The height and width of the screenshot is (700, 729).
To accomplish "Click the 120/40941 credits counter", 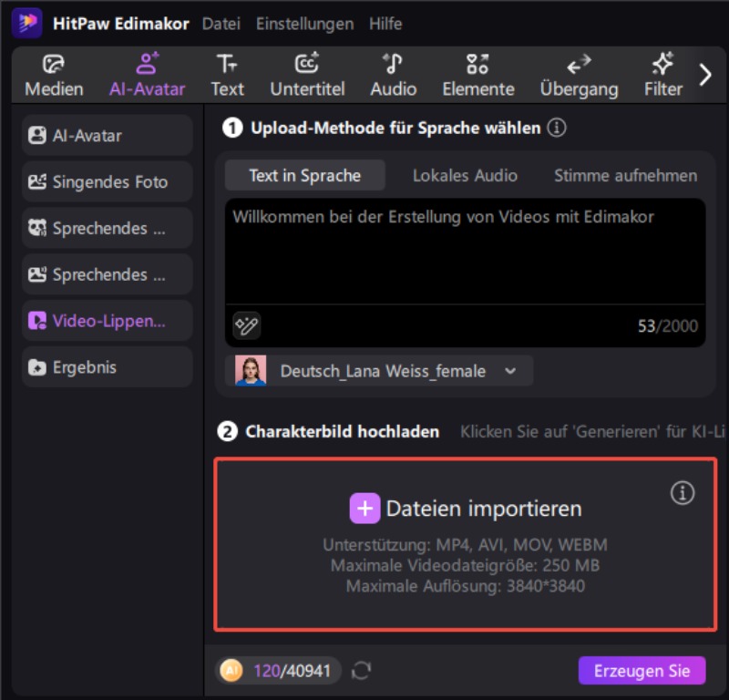I will 292,671.
